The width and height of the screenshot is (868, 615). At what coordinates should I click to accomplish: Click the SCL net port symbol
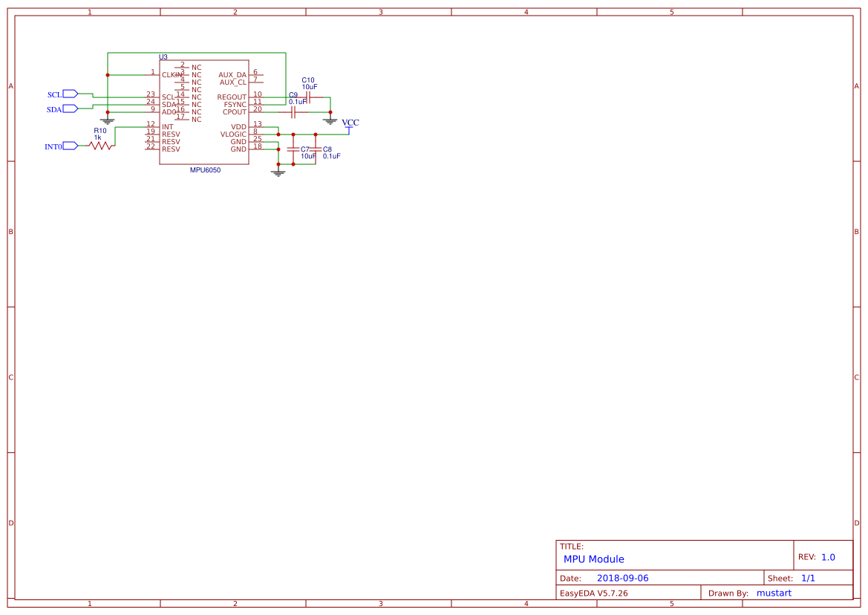70,94
